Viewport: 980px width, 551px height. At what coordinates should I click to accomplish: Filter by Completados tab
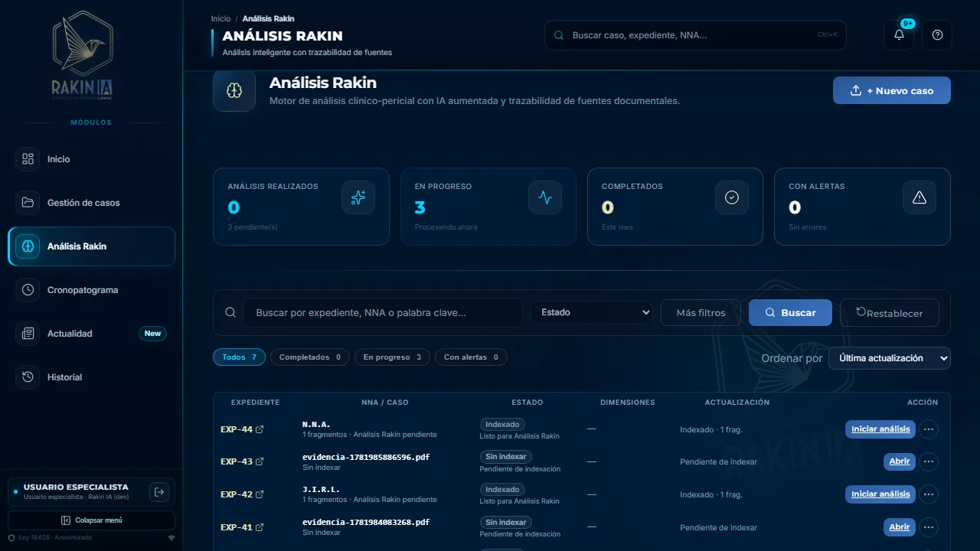(x=310, y=357)
